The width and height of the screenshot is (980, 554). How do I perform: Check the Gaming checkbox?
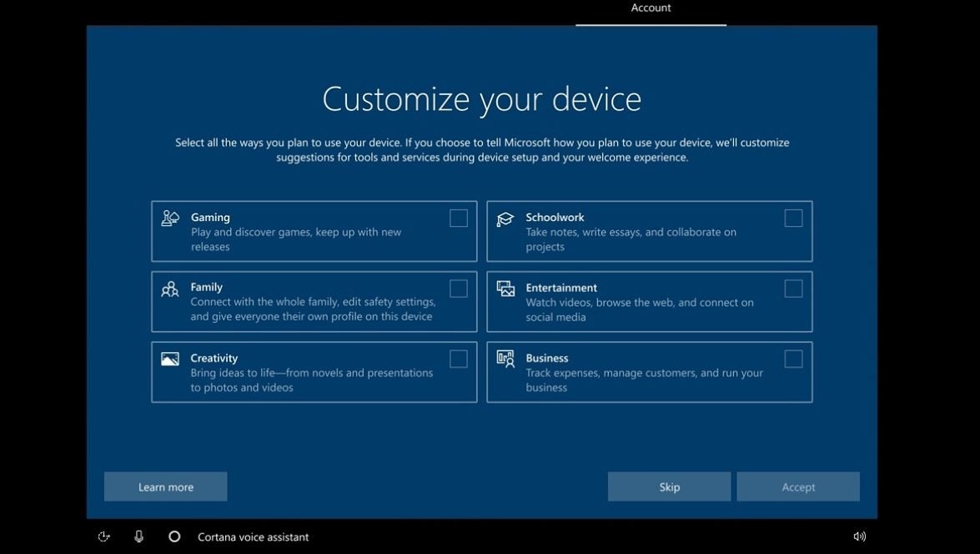click(x=459, y=219)
